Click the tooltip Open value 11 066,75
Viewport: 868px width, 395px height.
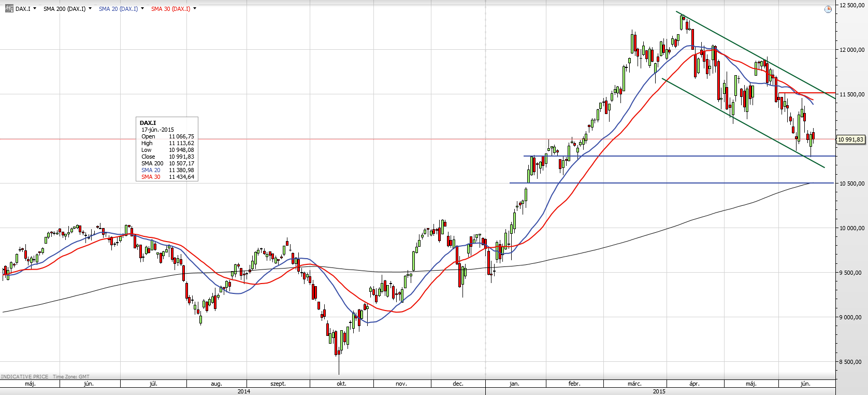(181, 136)
